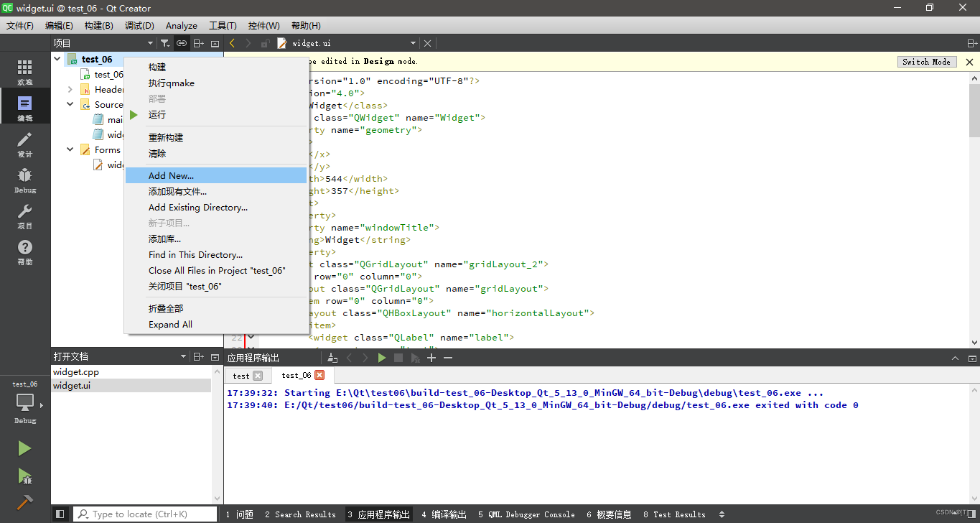Open the 文件(F) menu
This screenshot has height=523, width=980.
pyautogui.click(x=20, y=25)
